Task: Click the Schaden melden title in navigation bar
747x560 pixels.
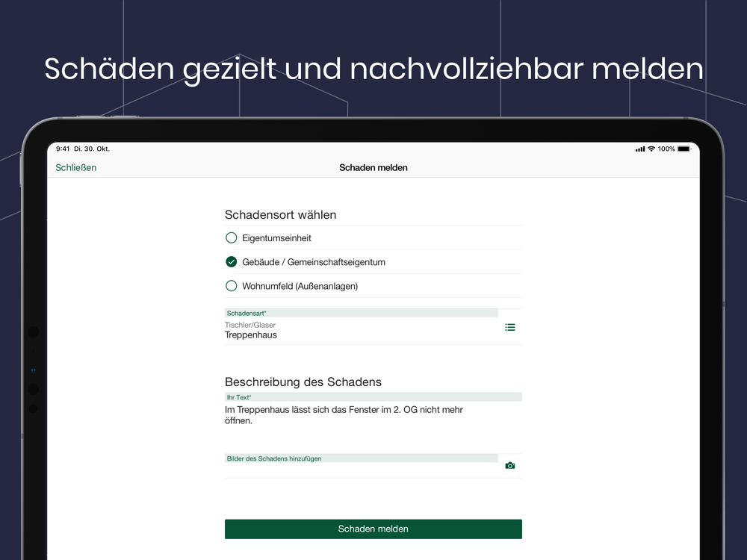Action: tap(373, 167)
